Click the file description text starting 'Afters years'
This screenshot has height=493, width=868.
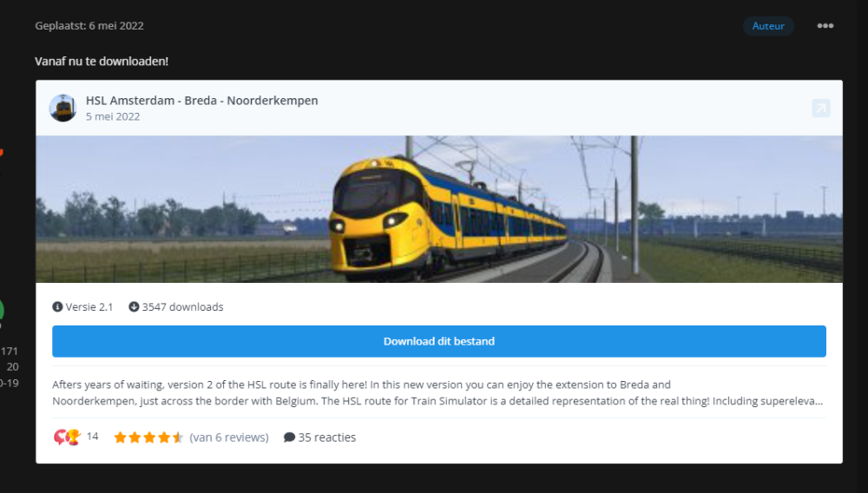(x=437, y=393)
